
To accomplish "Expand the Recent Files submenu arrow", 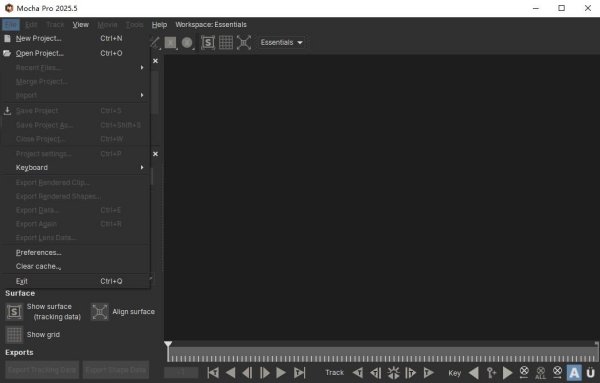I will [x=142, y=68].
